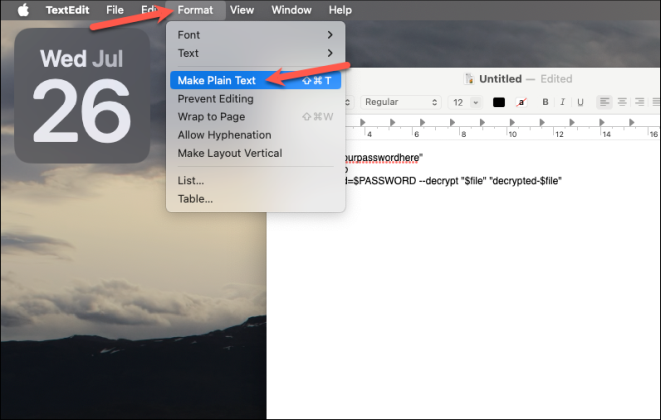
Task: Toggle Allow Hyphenation
Action: [x=255, y=135]
